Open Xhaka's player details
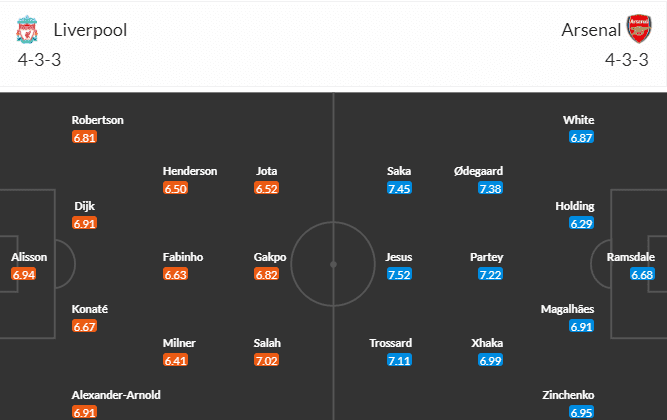Screen dimensions: 667x420 click(x=487, y=342)
